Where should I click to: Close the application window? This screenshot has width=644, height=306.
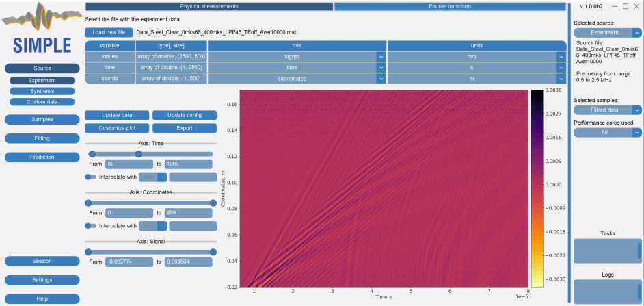[636, 6]
